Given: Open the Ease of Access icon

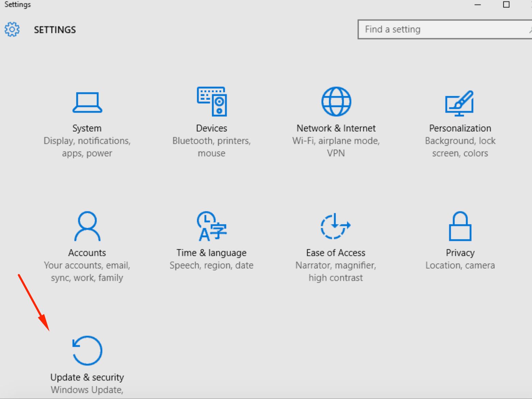Looking at the screenshot, I should tap(336, 226).
